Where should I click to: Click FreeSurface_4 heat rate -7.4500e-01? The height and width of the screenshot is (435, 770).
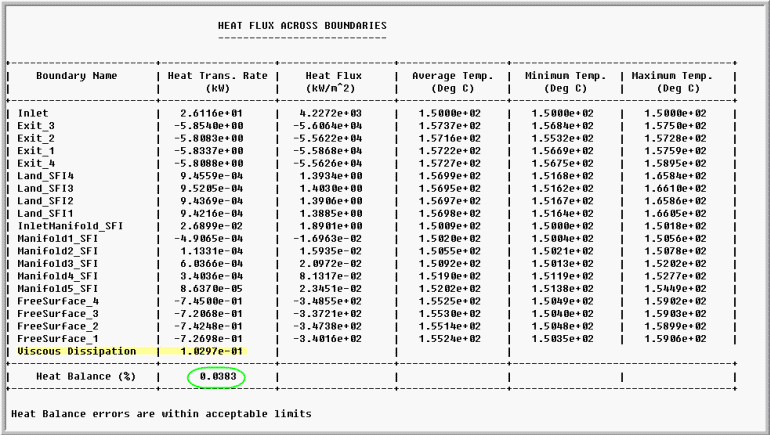click(x=208, y=301)
